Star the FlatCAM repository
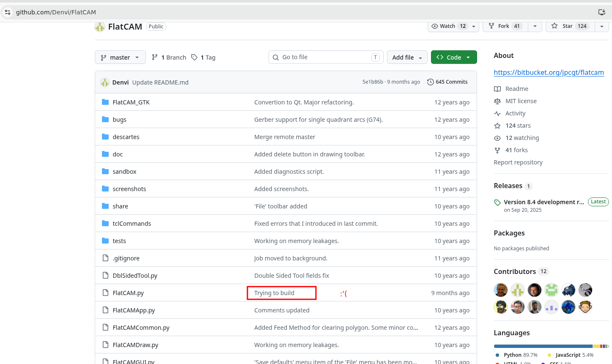Image resolution: width=612 pixels, height=364 pixels. pos(570,26)
